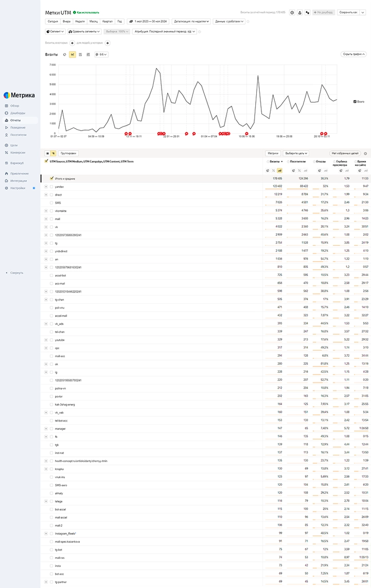
Task: Select pie icon under Визиты column
Action: [x=268, y=170]
